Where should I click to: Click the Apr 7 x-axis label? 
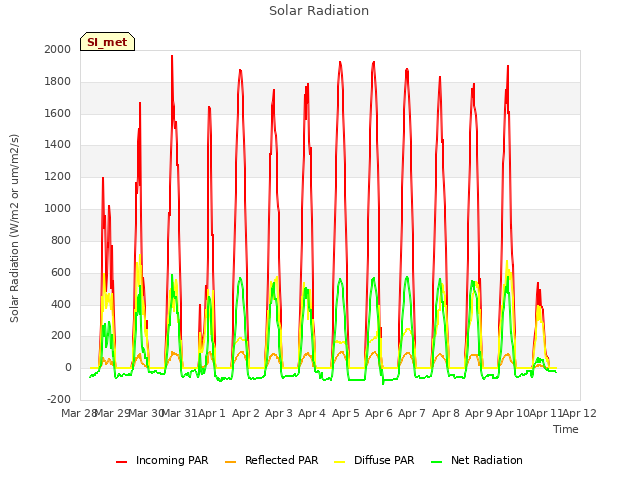[412, 413]
